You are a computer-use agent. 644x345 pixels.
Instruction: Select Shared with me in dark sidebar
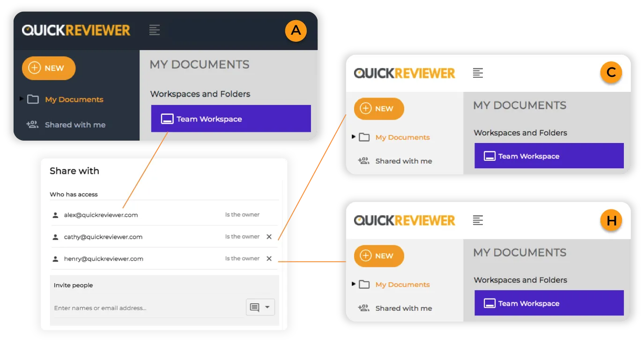click(75, 125)
